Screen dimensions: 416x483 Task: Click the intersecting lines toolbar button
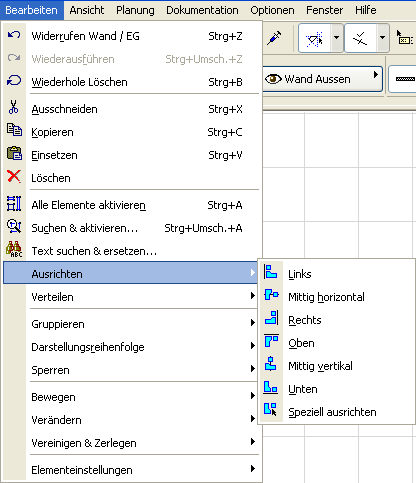360,38
